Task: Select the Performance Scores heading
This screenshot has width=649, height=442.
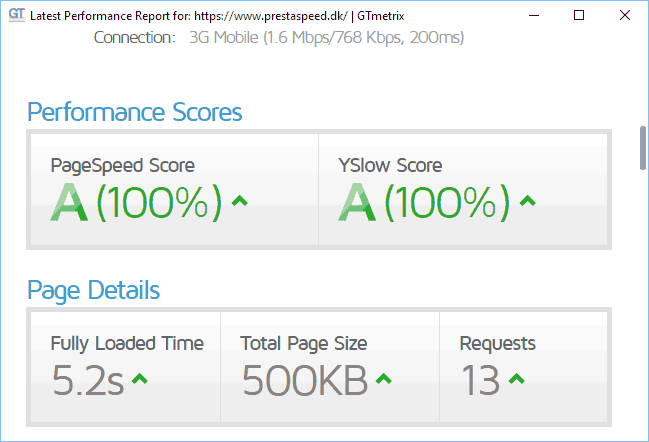Action: pos(134,111)
